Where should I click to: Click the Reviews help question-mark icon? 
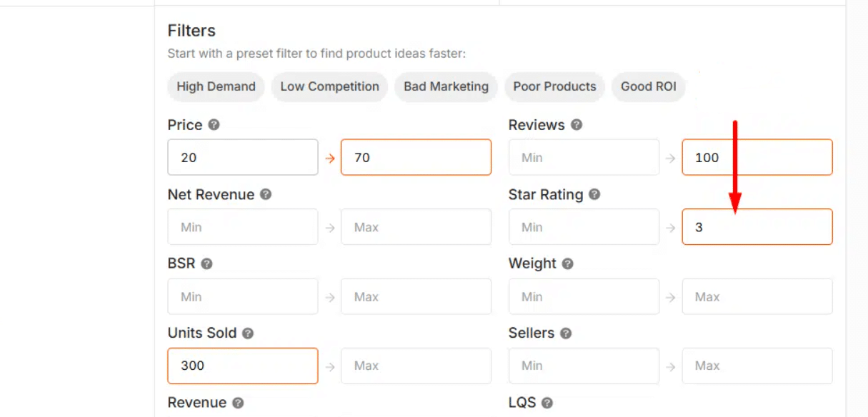(x=577, y=125)
